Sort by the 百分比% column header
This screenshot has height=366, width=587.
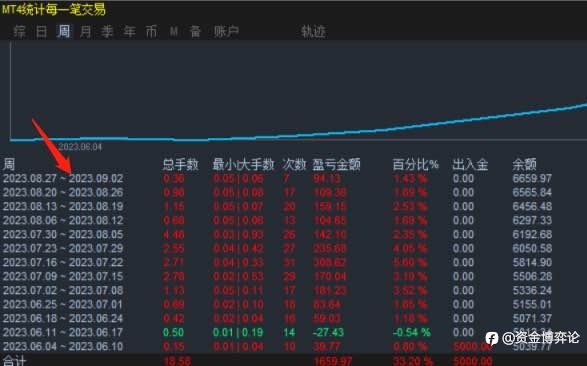(x=415, y=164)
